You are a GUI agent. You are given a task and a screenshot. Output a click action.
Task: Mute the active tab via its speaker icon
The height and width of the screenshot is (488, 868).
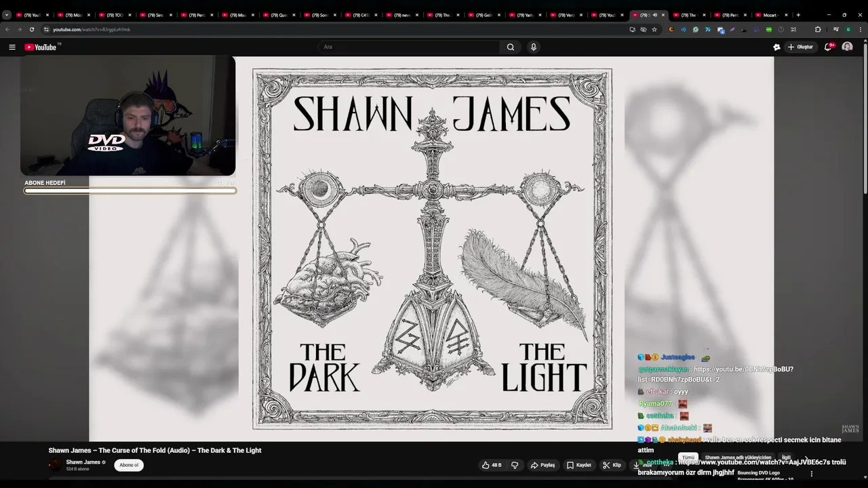[x=655, y=15]
